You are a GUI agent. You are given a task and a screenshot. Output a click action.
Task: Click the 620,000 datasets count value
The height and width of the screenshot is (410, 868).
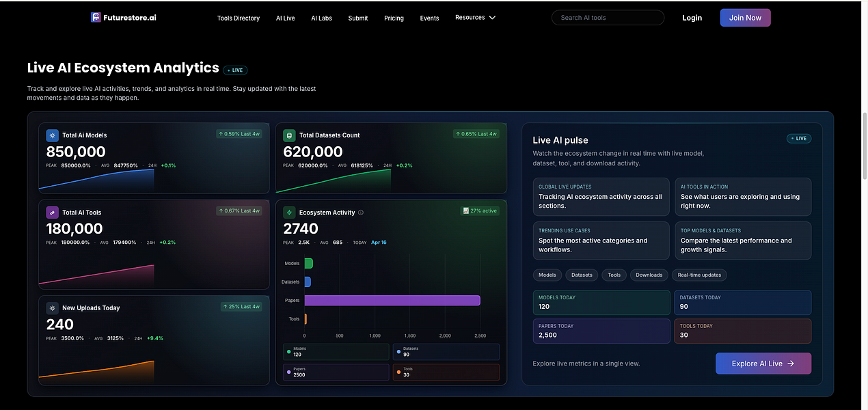point(313,152)
